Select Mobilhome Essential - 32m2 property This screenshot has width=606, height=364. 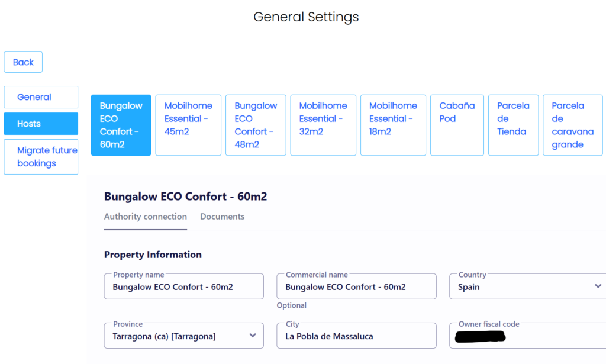coord(323,125)
